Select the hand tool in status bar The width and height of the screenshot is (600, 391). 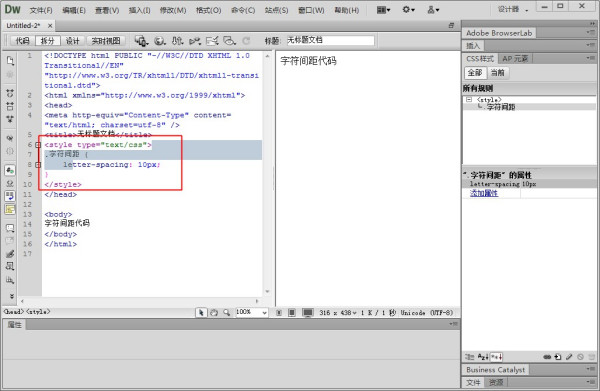point(214,313)
